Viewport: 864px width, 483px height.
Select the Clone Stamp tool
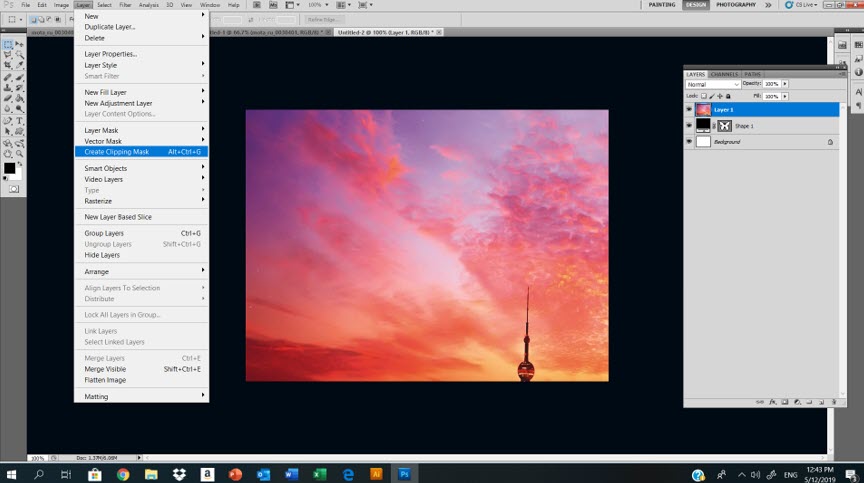pos(8,88)
